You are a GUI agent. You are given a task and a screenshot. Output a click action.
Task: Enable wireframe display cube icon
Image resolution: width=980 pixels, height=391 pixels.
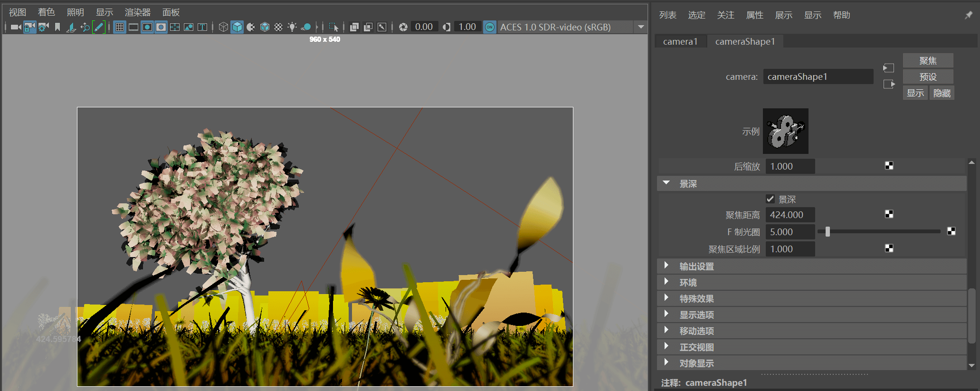point(223,27)
